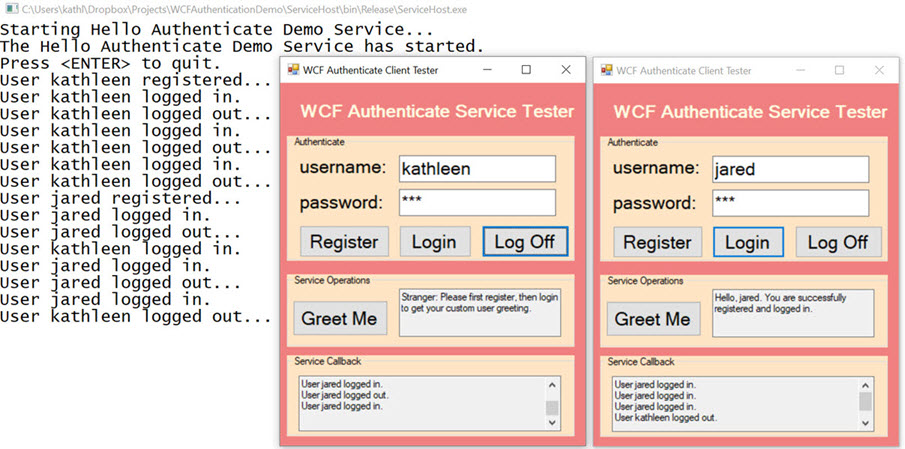Image resolution: width=905 pixels, height=449 pixels.
Task: Close the kathleen client window
Action: (x=566, y=70)
